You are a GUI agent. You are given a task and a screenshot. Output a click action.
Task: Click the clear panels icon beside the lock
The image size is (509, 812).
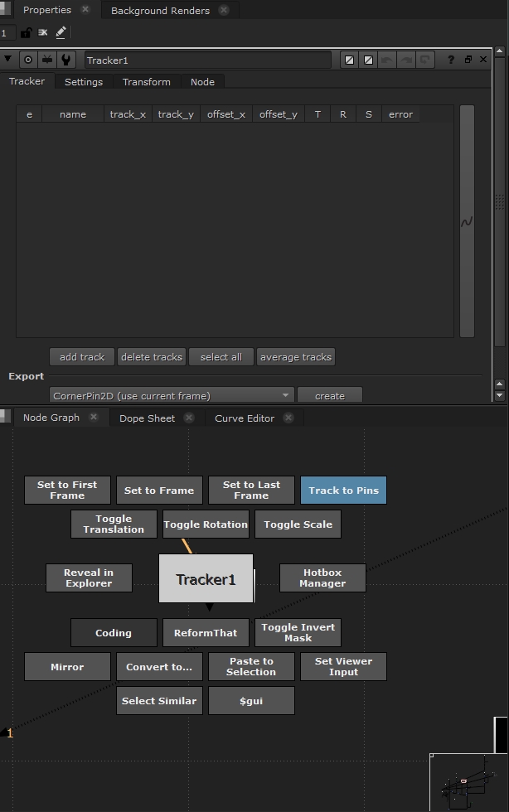tap(43, 32)
